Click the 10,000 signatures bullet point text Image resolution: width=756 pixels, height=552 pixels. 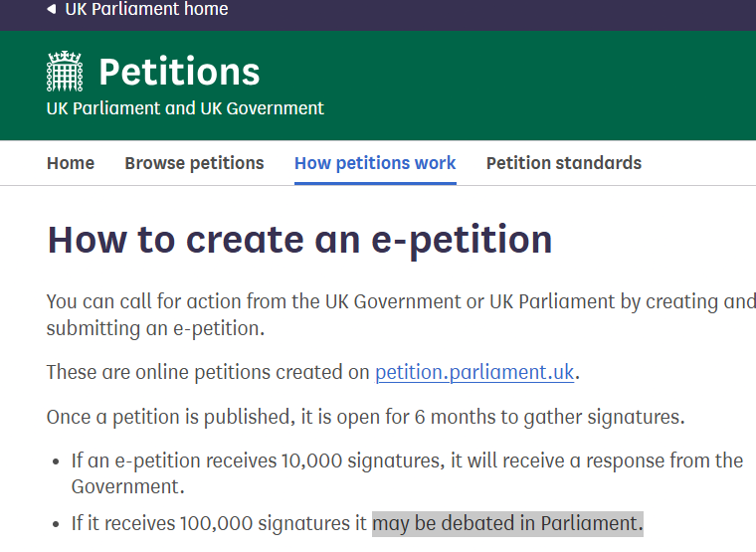pyautogui.click(x=408, y=473)
